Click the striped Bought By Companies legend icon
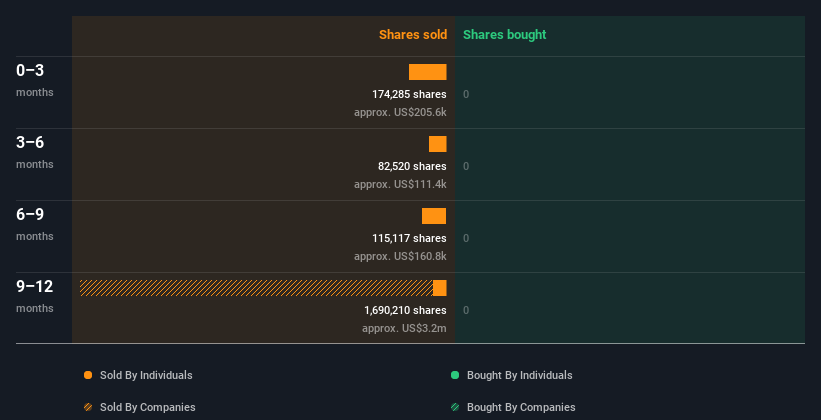The width and height of the screenshot is (821, 420). 455,407
